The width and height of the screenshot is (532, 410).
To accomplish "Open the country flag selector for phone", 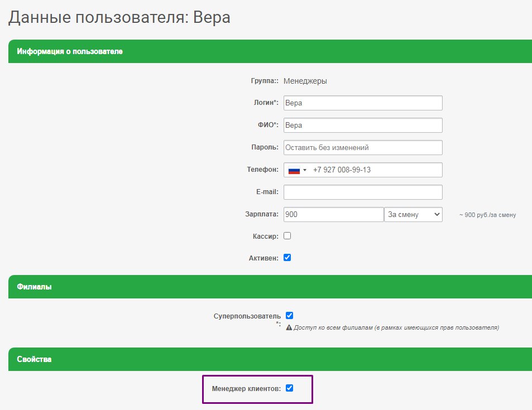I will coord(298,170).
